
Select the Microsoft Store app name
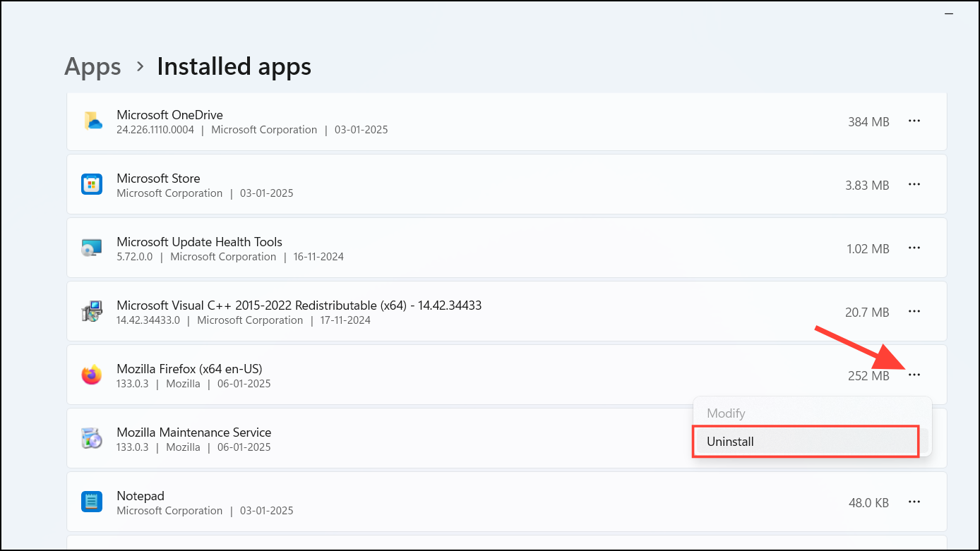158,178
